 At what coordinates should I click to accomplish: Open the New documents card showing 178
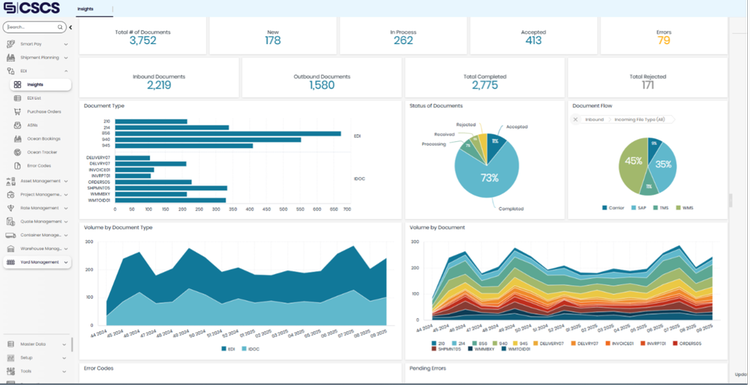click(x=273, y=36)
